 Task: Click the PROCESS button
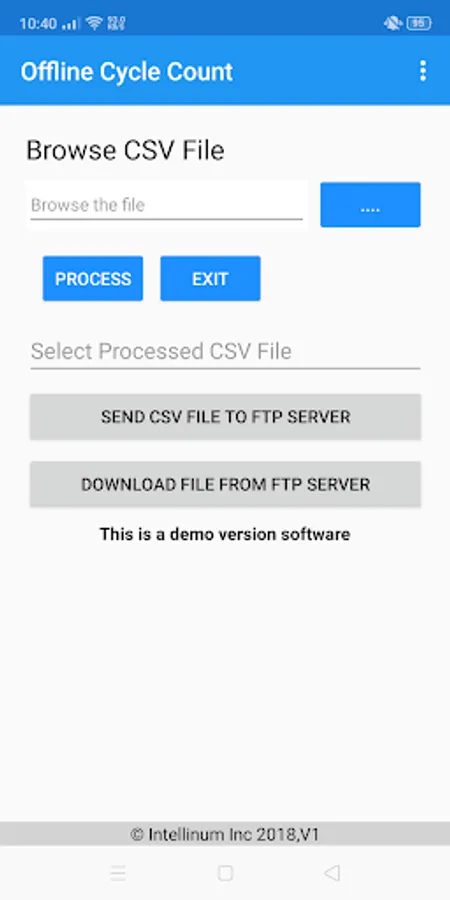[x=93, y=278]
